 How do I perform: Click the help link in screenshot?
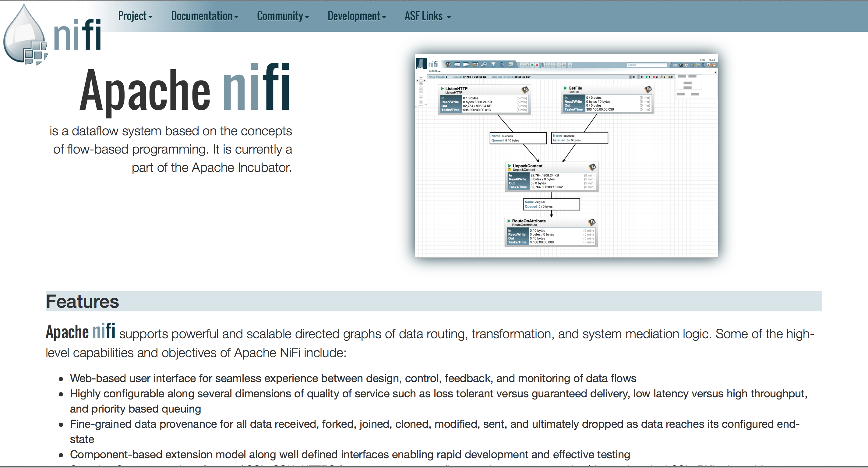pos(702,60)
